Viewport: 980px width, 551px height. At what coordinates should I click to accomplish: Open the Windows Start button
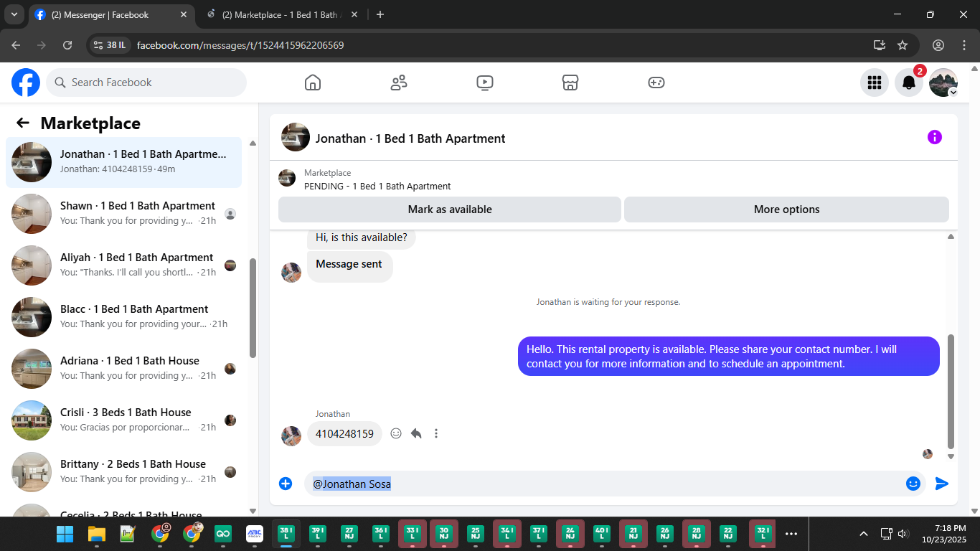pos(65,534)
